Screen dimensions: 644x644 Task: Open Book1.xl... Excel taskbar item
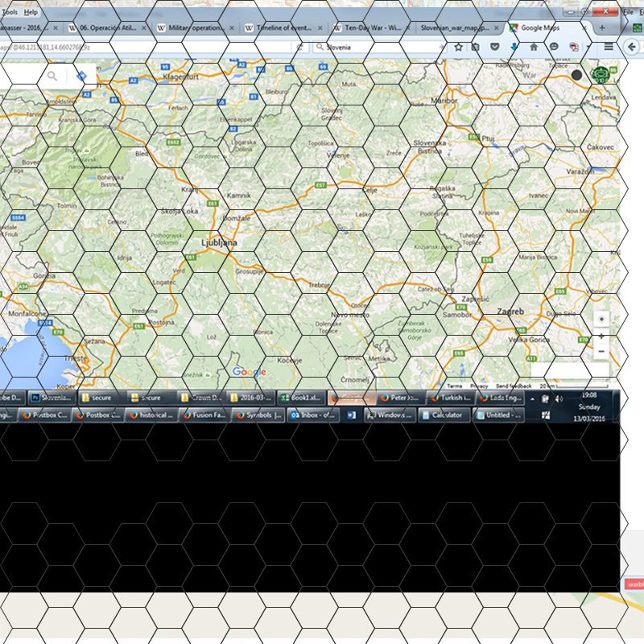tap(302, 398)
